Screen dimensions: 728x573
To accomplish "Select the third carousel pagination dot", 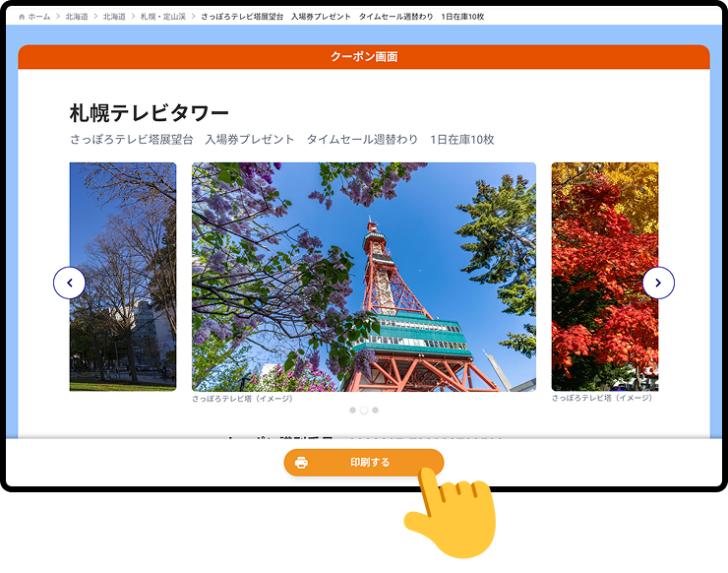I will pyautogui.click(x=375, y=410).
